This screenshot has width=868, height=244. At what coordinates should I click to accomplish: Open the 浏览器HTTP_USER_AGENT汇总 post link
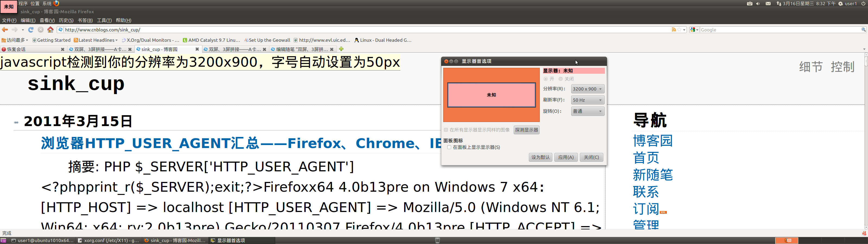(x=241, y=143)
